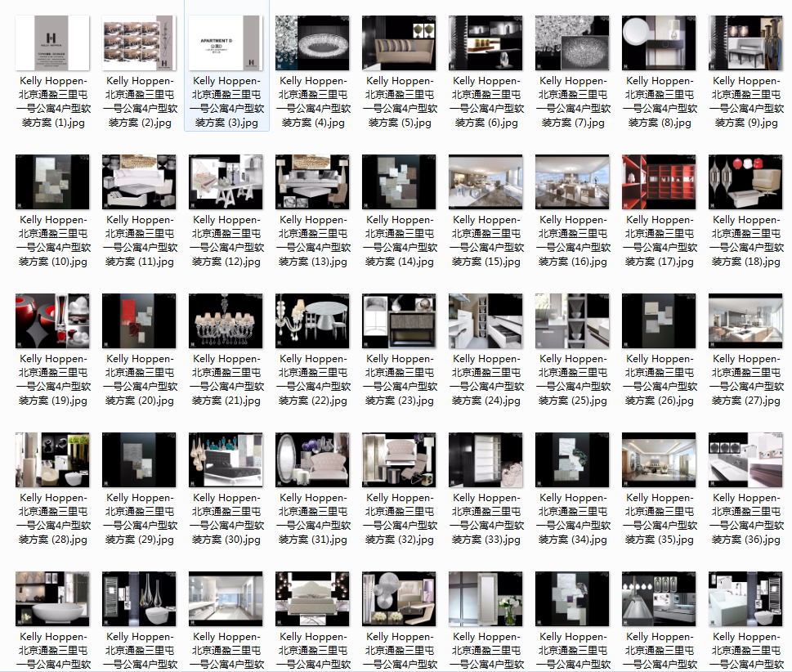Open the Apartment D cover image (3).jpg

tap(226, 43)
